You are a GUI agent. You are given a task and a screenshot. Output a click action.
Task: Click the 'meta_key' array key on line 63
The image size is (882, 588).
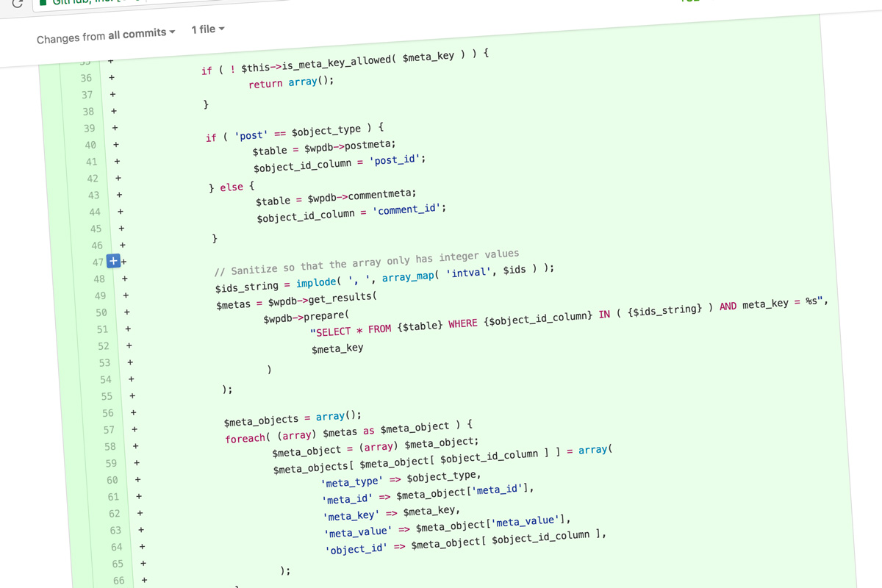click(x=351, y=516)
